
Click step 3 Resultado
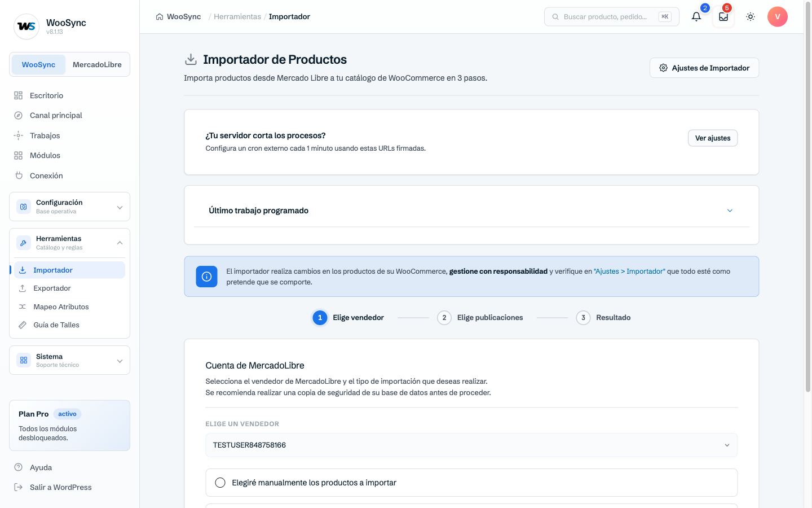click(x=603, y=318)
